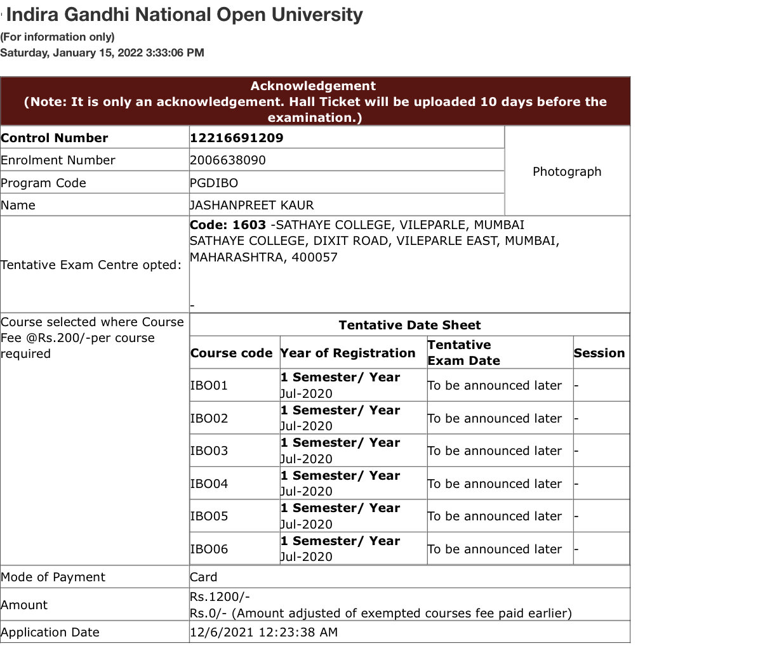Click the Course code column header
Viewport: 784px width, 672px height.
231,353
